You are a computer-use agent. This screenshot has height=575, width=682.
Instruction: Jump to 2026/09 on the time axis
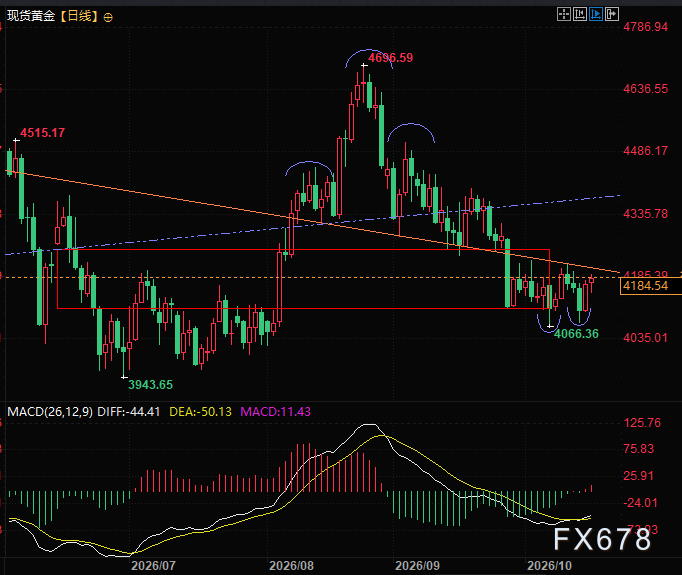point(417,565)
